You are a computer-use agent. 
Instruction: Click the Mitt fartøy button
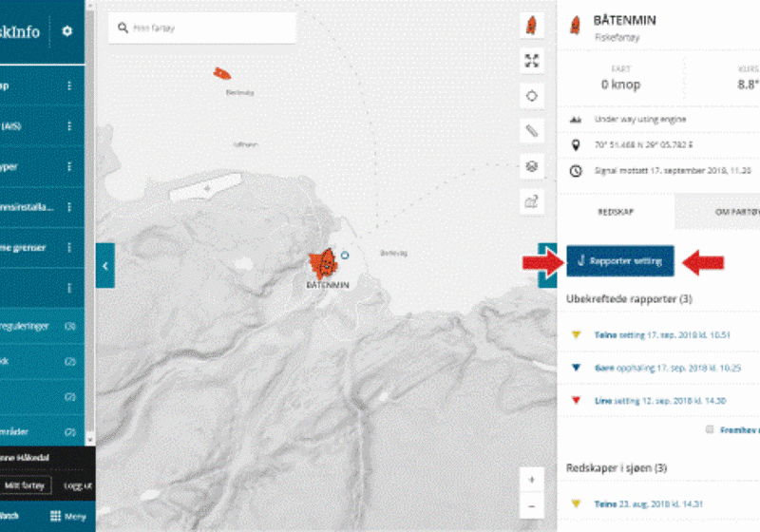tap(25, 484)
